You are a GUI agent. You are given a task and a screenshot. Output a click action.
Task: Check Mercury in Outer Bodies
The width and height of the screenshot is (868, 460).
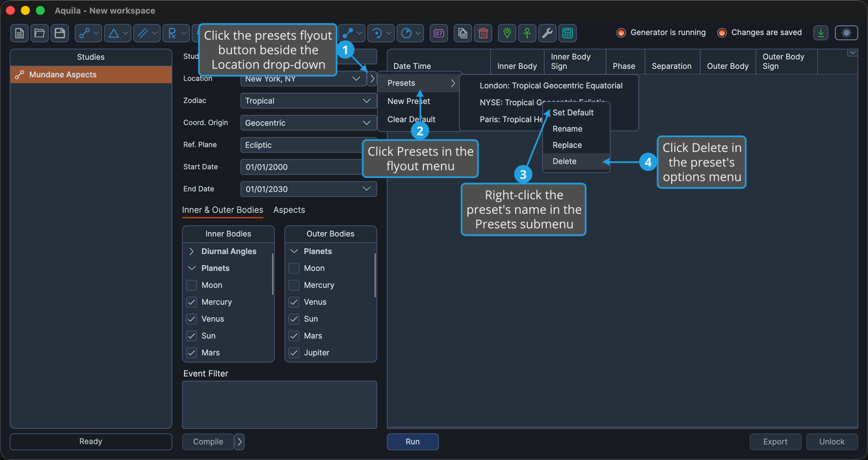294,285
